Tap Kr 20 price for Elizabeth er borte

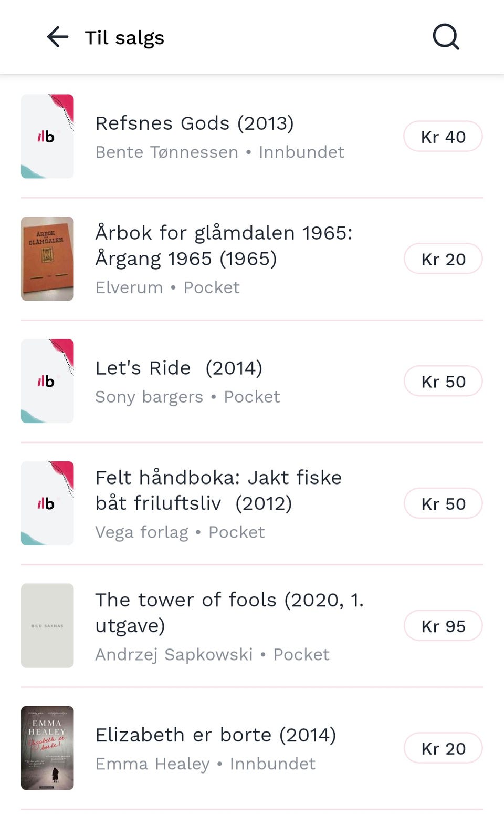tap(443, 748)
